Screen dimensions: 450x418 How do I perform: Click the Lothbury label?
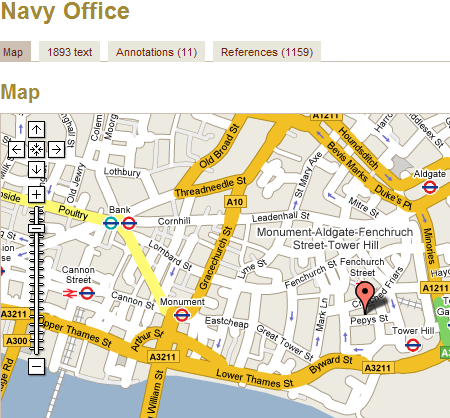pos(122,172)
